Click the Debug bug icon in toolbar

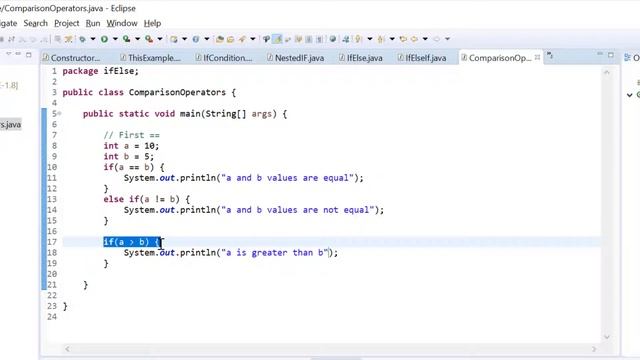(82, 39)
